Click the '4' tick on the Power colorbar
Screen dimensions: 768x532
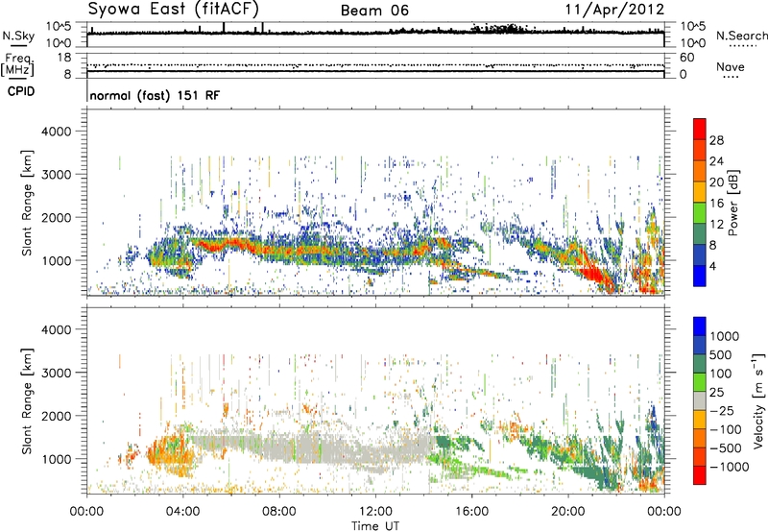pyautogui.click(x=712, y=266)
